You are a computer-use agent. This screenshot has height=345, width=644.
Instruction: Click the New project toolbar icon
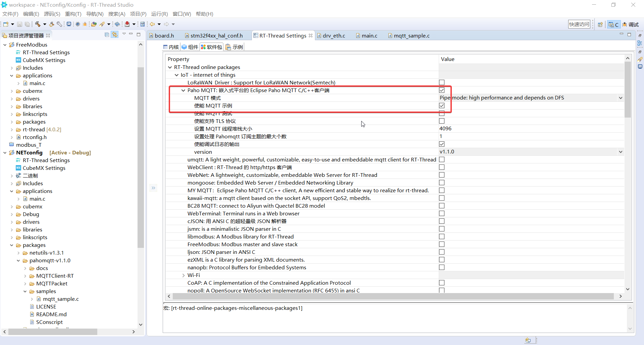(x=6, y=24)
